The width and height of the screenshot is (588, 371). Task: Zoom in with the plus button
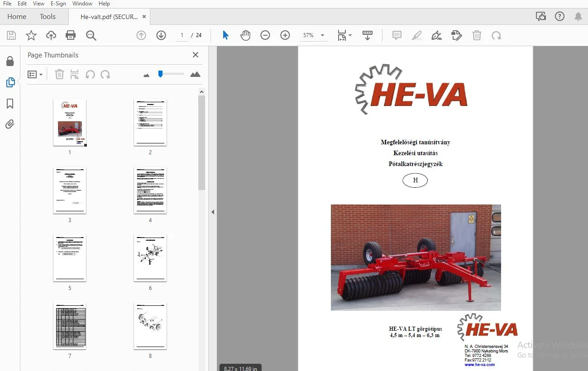pos(285,35)
